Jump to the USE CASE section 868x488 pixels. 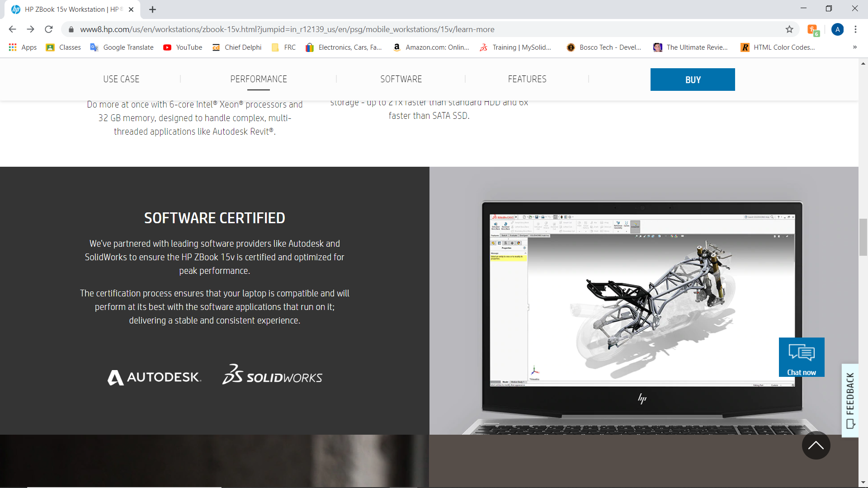point(121,79)
